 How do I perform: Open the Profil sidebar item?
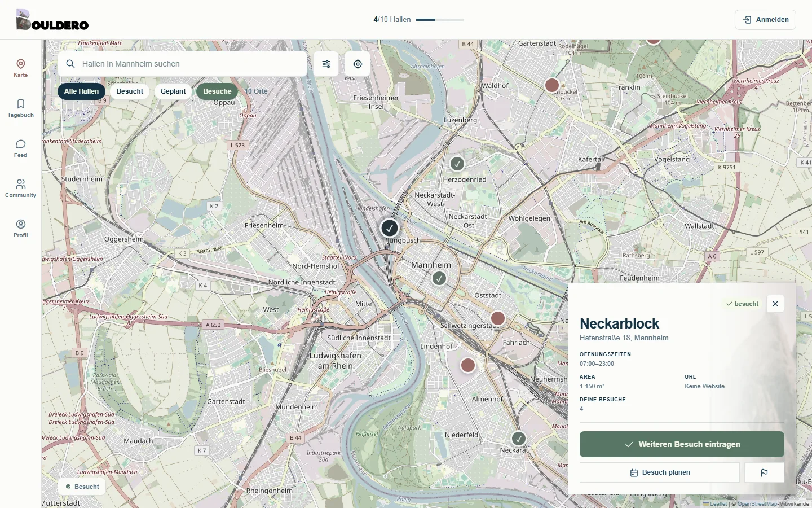pos(20,228)
